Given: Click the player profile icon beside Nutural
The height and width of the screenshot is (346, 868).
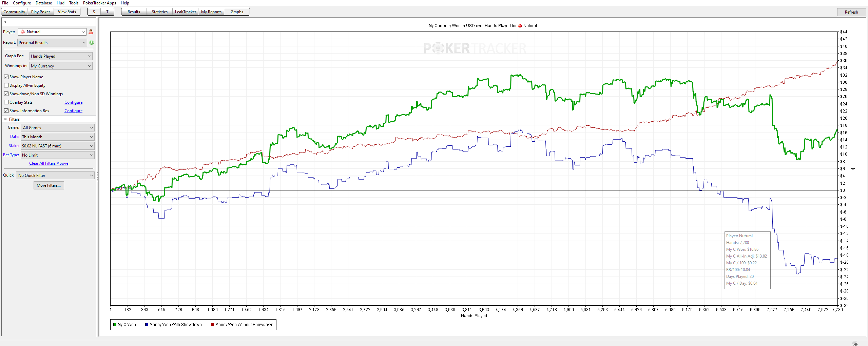Looking at the screenshot, I should (91, 32).
